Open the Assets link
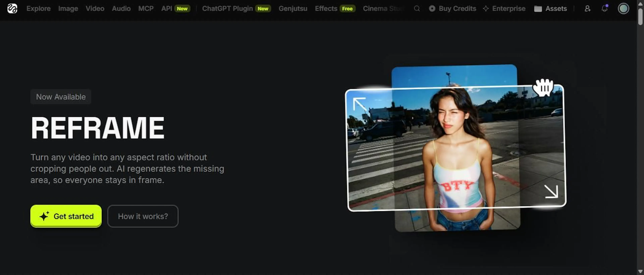Viewport: 644px width, 275px height. pyautogui.click(x=556, y=9)
